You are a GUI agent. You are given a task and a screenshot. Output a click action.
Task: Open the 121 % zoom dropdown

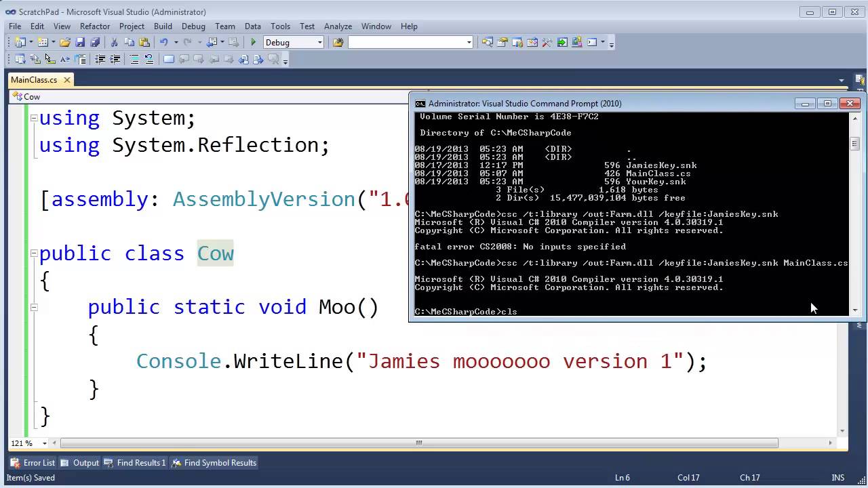coord(45,443)
